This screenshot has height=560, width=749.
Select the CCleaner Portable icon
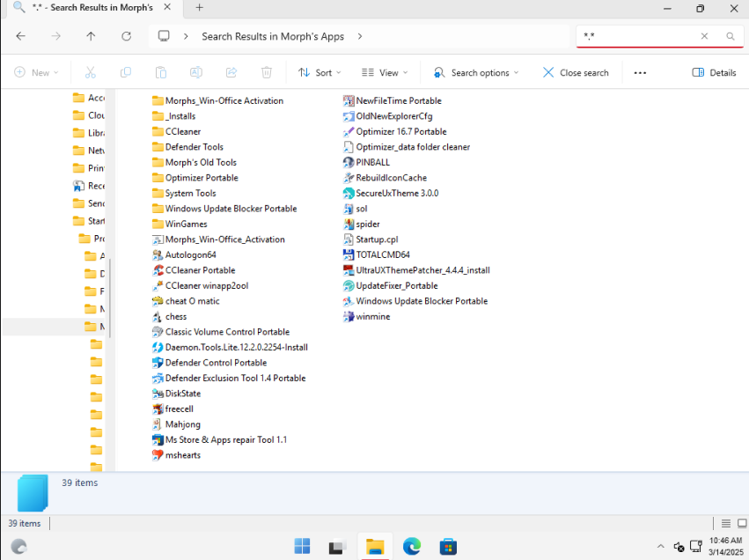158,270
